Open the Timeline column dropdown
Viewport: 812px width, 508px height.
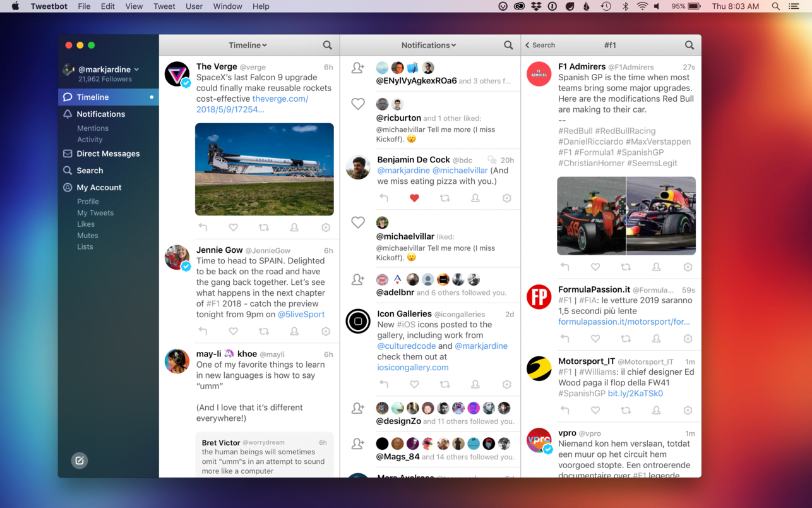click(248, 45)
